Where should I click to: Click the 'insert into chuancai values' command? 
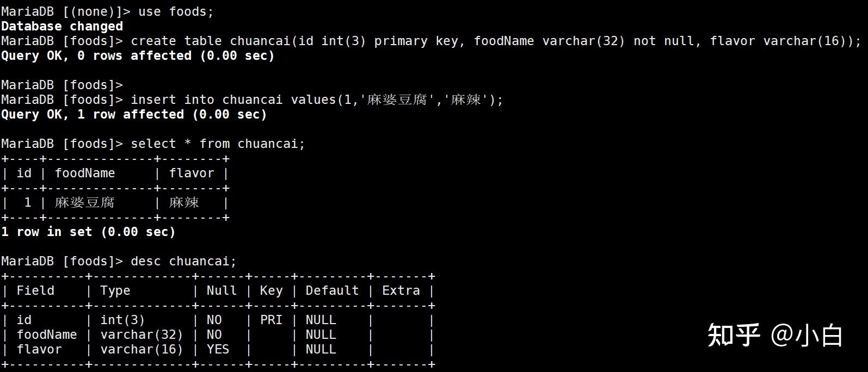[317, 100]
